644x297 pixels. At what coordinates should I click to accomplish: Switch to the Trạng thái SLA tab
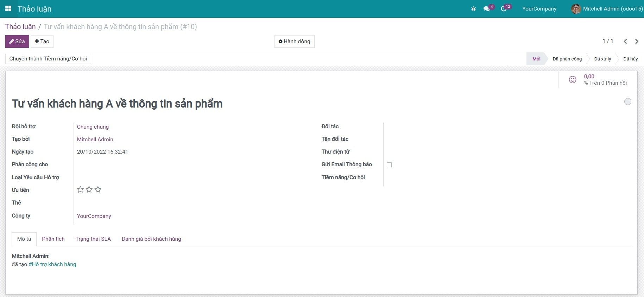93,239
